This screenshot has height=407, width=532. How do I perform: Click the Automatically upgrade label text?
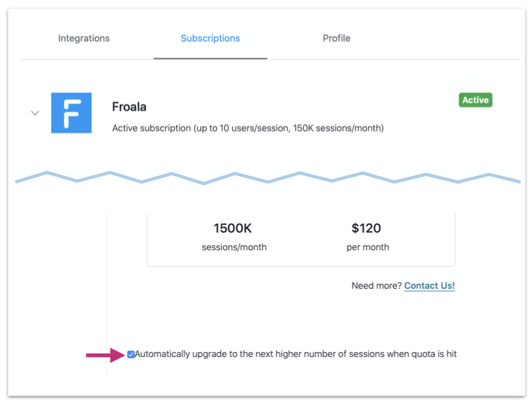[296, 354]
